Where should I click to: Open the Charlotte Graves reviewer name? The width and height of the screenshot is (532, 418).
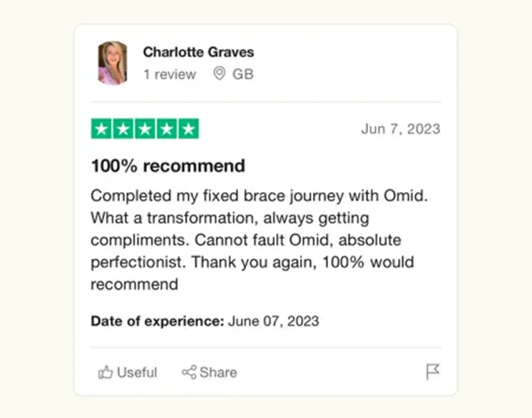[199, 52]
